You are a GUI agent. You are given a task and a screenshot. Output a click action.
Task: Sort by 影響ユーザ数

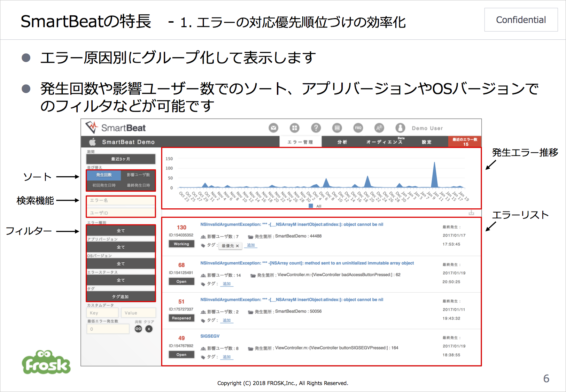(x=138, y=175)
